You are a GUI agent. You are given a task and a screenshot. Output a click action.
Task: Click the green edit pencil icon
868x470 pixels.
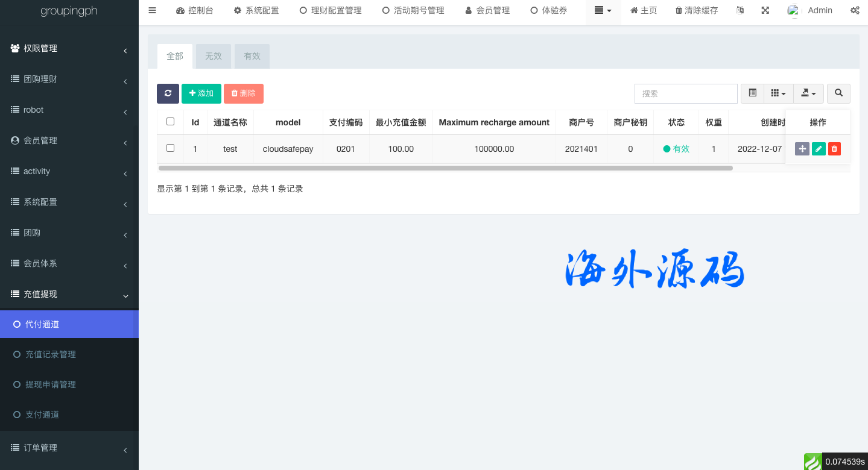pos(819,149)
